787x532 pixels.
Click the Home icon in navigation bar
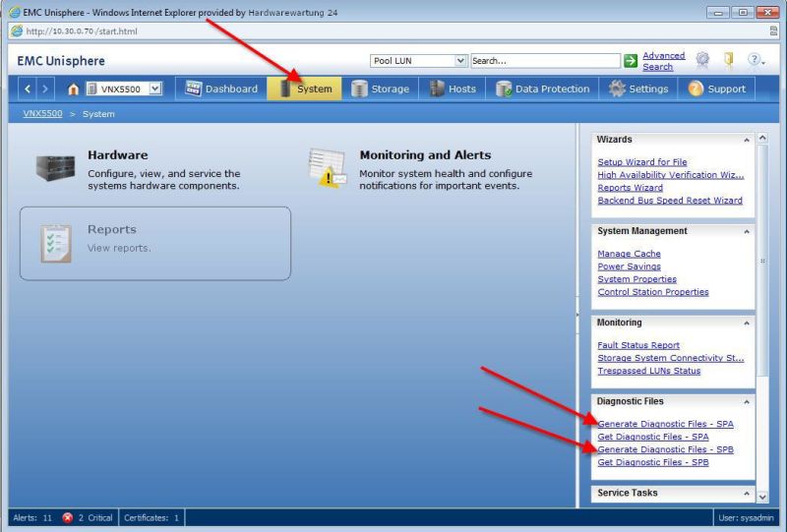(x=74, y=89)
